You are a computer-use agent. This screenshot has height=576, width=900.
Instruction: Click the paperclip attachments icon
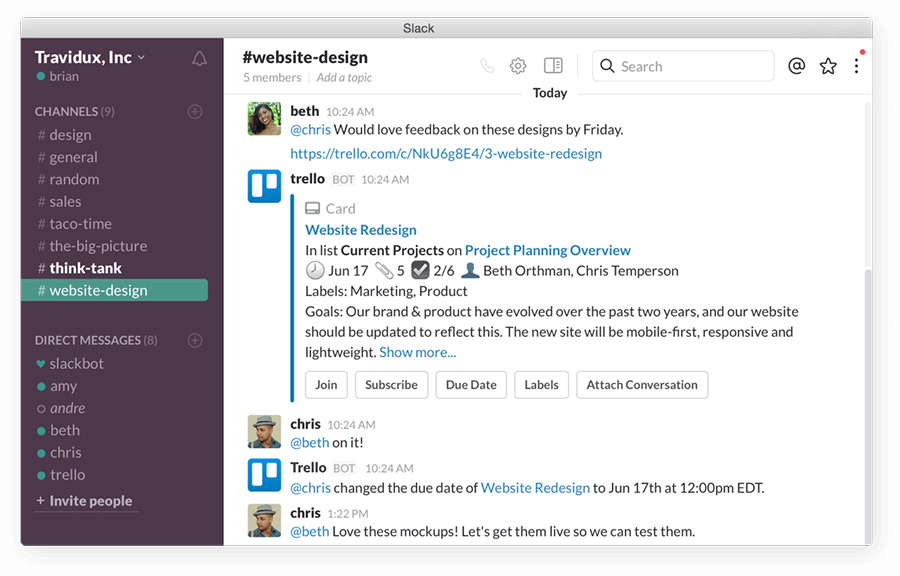coord(384,270)
